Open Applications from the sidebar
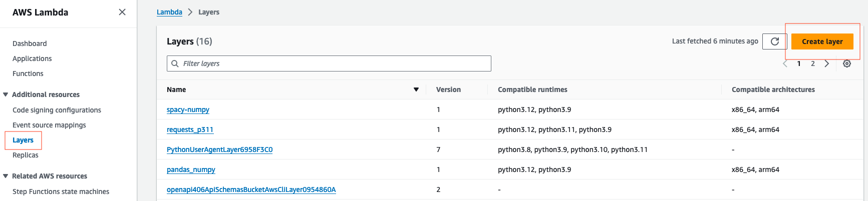 pyautogui.click(x=32, y=58)
